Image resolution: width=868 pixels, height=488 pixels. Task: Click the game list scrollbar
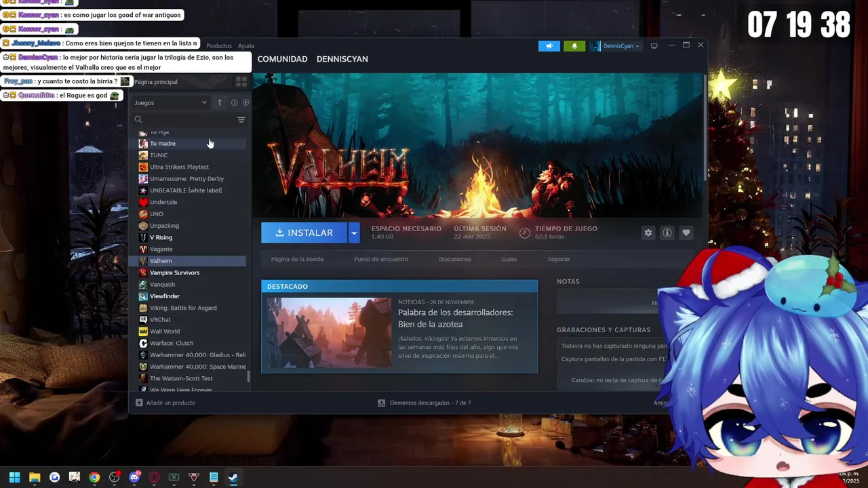pyautogui.click(x=248, y=376)
